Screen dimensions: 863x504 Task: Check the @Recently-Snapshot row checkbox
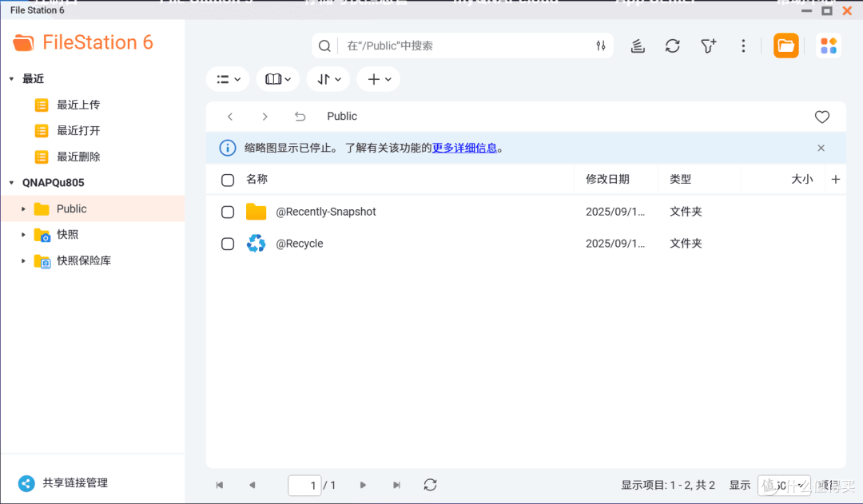(227, 212)
